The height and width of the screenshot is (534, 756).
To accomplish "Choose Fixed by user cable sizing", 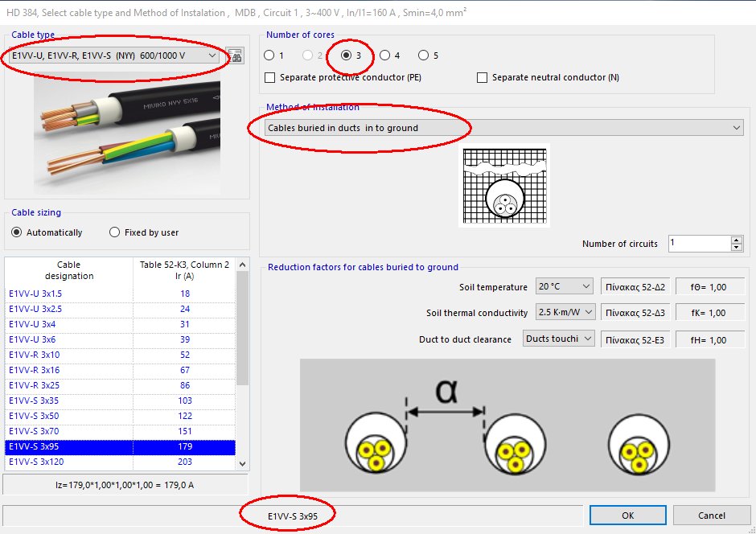I will pos(115,232).
